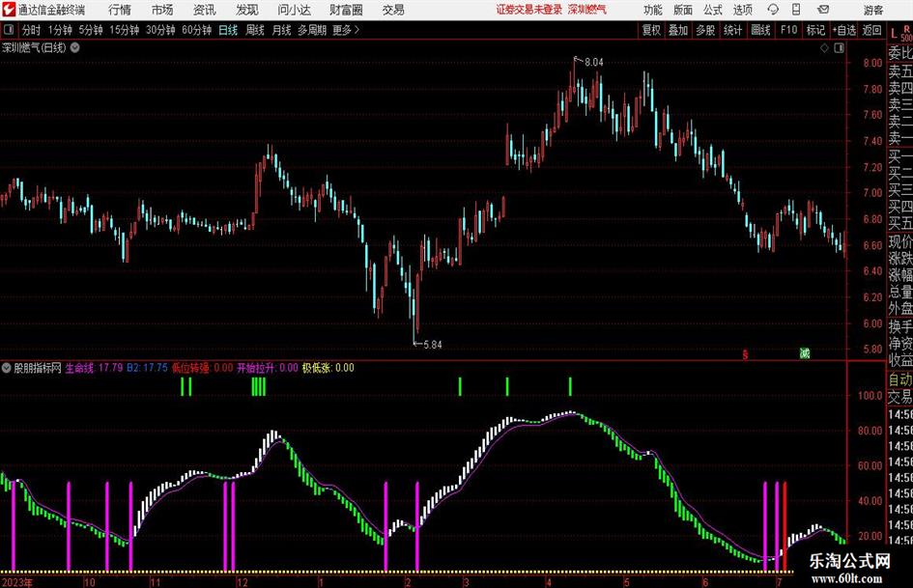Viewport: 913px width, 588px height.
Task: Toggle the left sidebar panel icon
Action: tap(9, 30)
